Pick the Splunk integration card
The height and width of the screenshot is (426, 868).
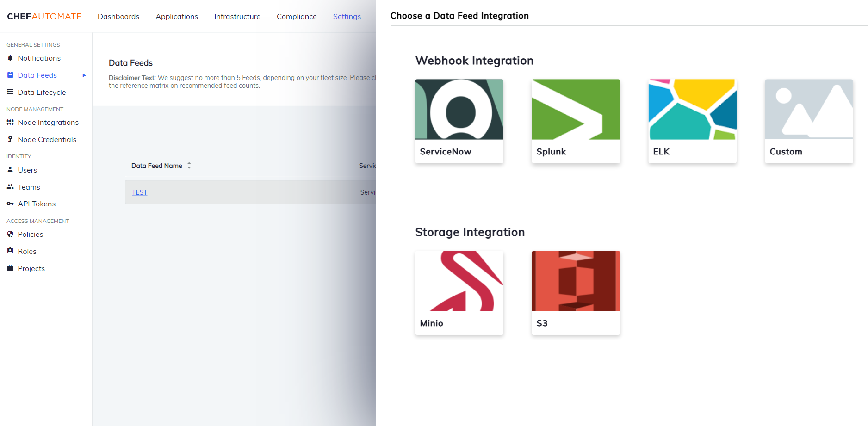point(576,121)
